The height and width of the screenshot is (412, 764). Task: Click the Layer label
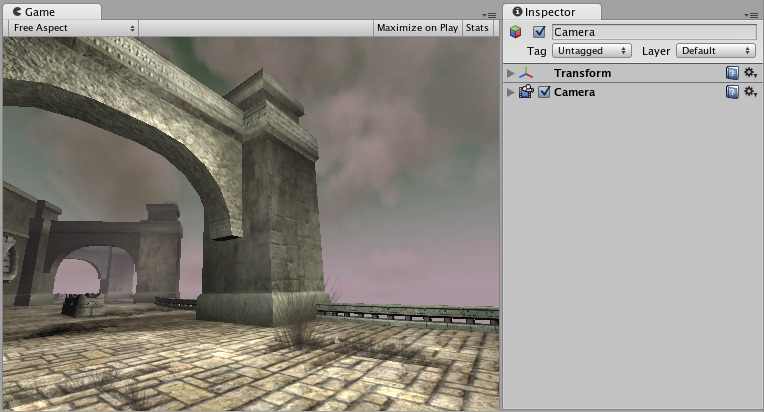(656, 51)
